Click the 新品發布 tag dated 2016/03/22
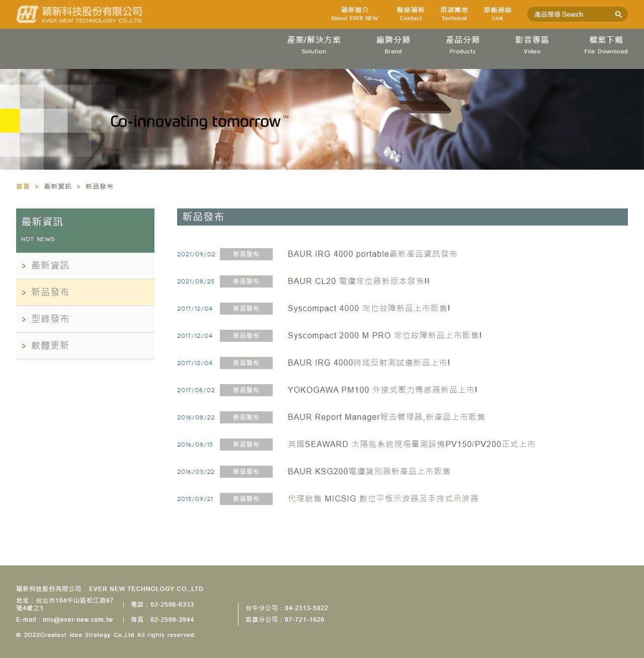The width and height of the screenshot is (644, 658). coord(246,472)
